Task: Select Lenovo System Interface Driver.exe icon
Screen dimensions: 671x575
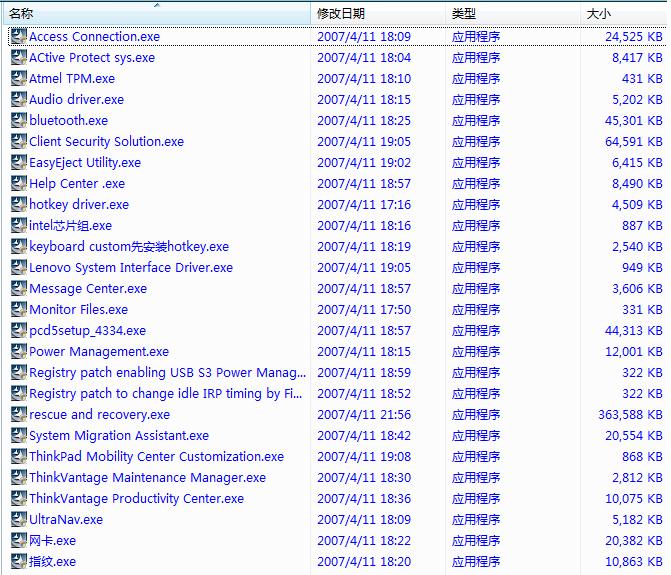Action: (18, 267)
